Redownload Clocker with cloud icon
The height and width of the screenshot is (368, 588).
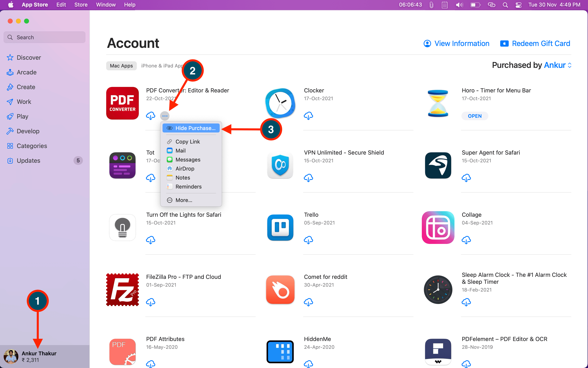[x=308, y=116]
